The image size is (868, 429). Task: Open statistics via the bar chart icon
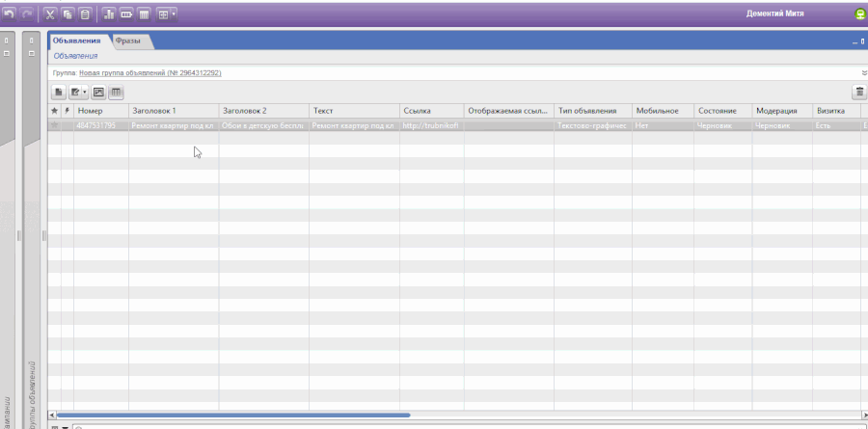(x=109, y=14)
